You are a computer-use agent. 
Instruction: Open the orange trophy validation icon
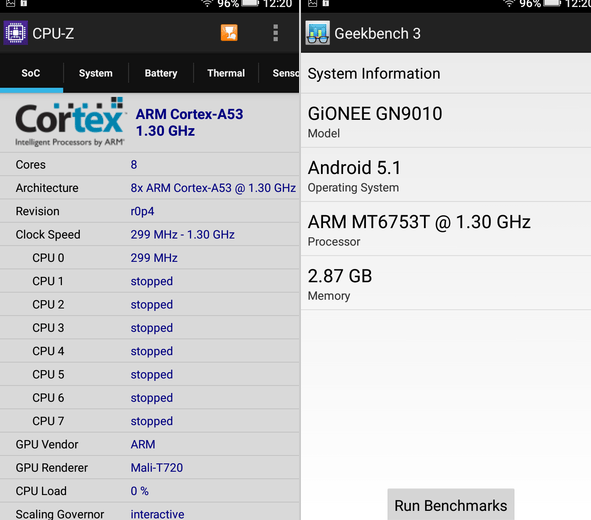(x=229, y=33)
